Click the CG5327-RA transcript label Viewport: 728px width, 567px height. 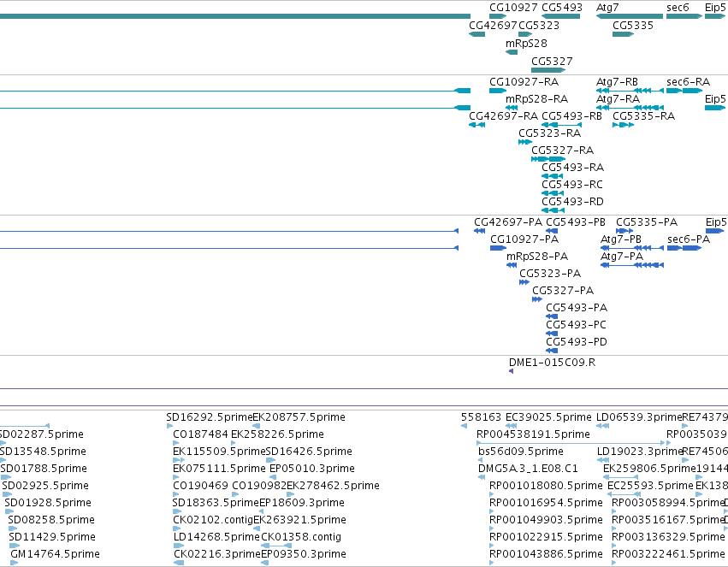tap(563, 151)
